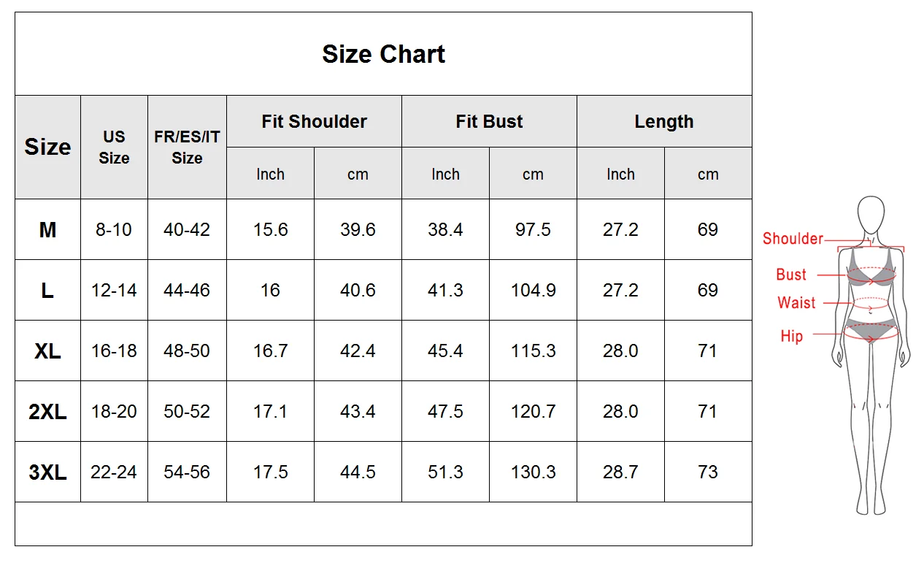Click the Bust label on body diagram
Screen dimensions: 924x563
(x=791, y=275)
